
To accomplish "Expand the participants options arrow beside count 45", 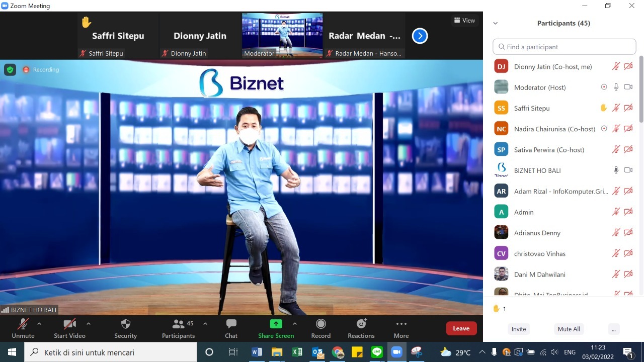I will click(205, 324).
